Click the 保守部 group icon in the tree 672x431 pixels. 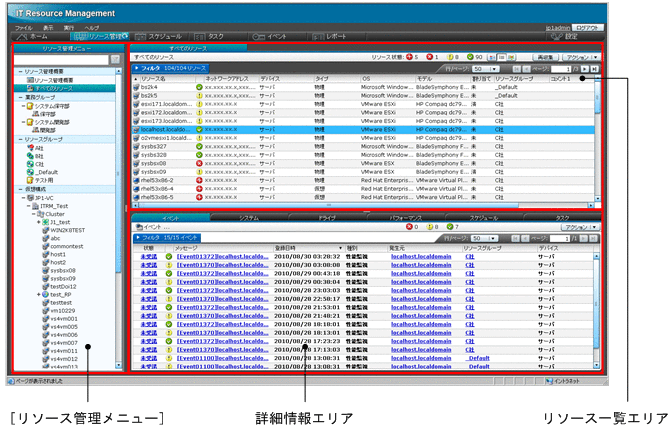36,114
